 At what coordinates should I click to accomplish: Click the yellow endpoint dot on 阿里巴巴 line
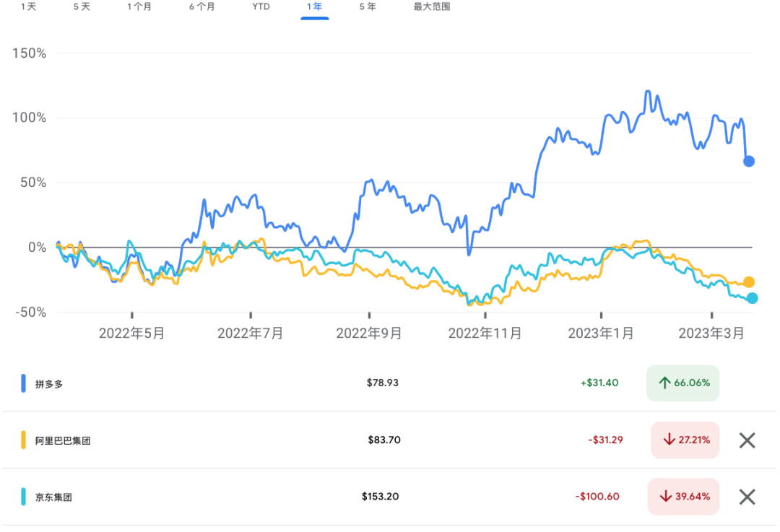point(749,282)
